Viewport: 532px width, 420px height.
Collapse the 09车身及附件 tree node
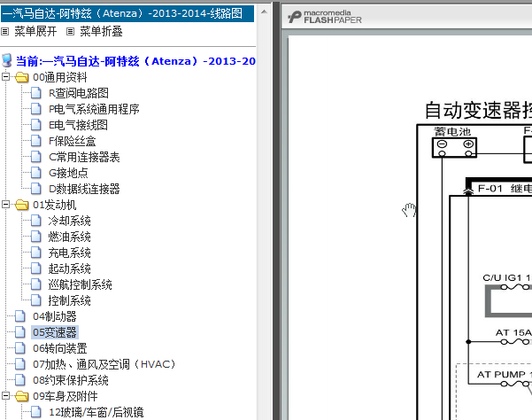coord(5,395)
